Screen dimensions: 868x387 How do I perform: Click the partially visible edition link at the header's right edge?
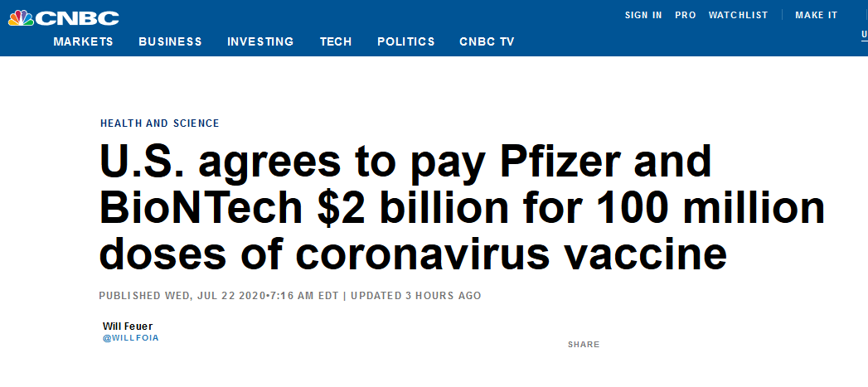click(864, 34)
